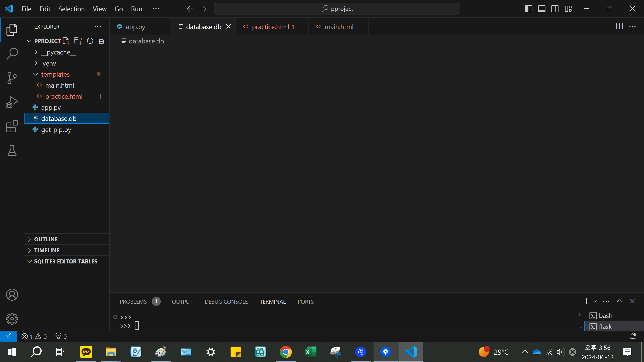Switch to the app.py editor tab

click(139, 27)
